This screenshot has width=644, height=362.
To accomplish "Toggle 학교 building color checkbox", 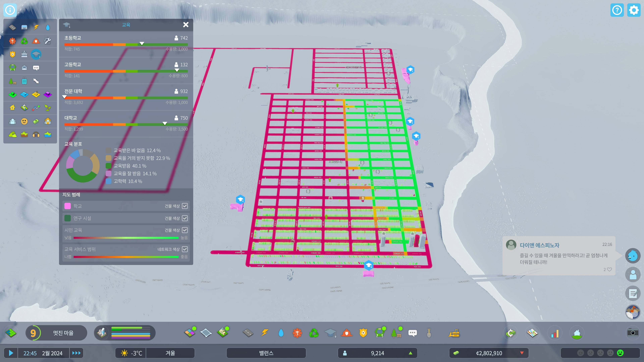I will click(185, 206).
